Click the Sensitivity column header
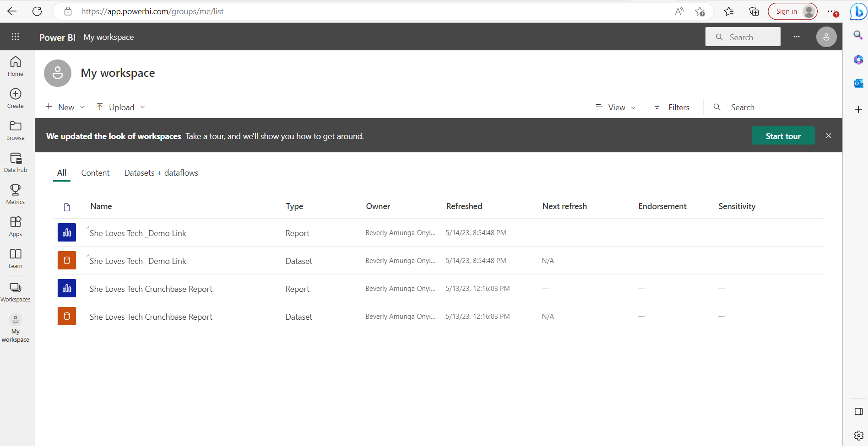868x446 pixels. tap(737, 206)
